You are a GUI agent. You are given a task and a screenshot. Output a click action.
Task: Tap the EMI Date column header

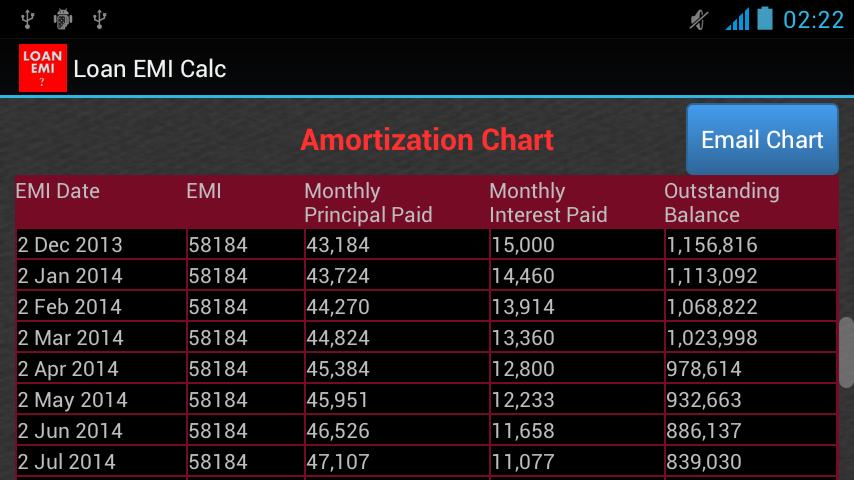click(58, 191)
